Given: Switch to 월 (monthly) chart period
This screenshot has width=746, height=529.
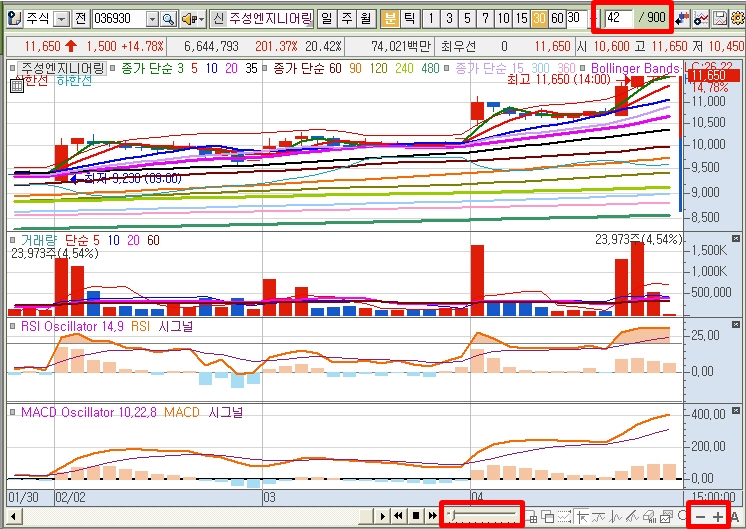Looking at the screenshot, I should 365,19.
